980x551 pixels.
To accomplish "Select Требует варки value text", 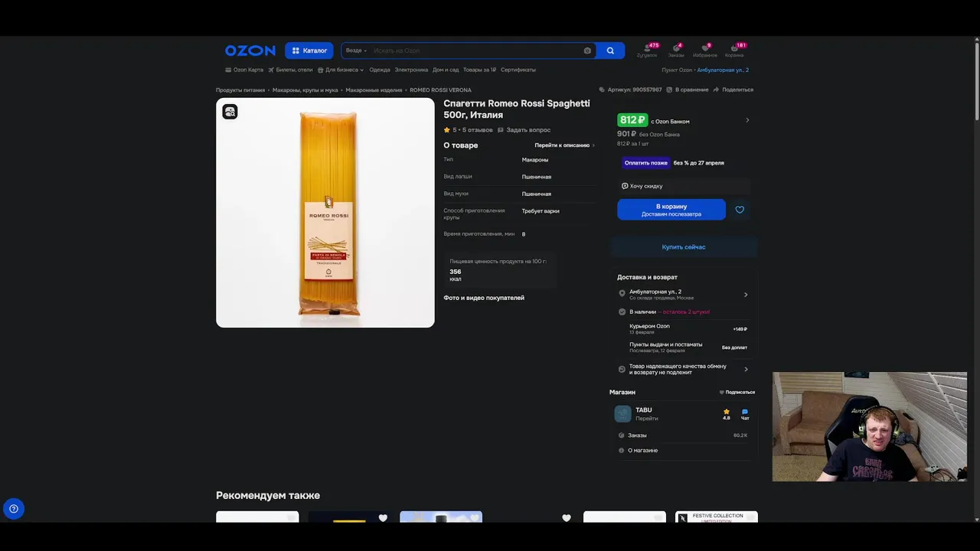I will tap(541, 211).
